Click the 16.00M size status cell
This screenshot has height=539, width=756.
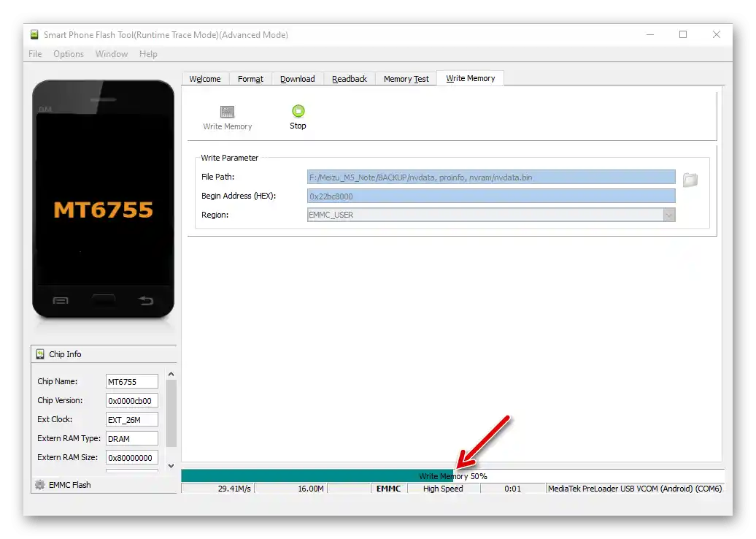291,489
